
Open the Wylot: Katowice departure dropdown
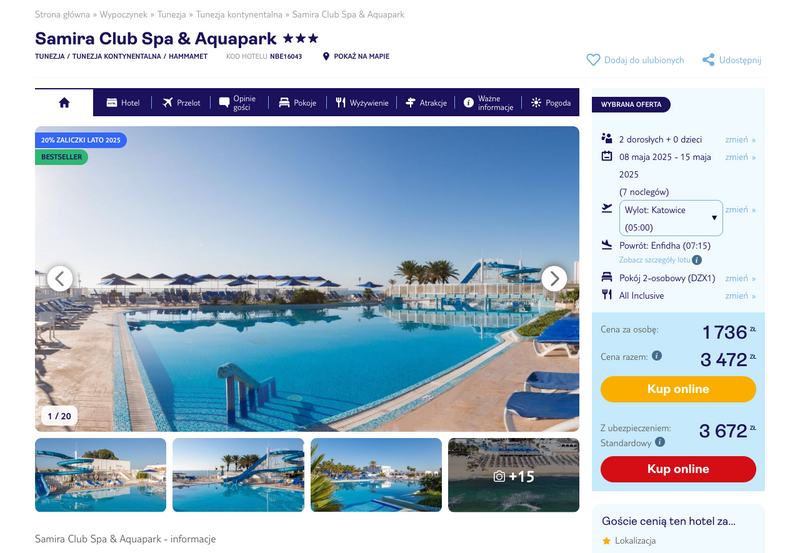(x=671, y=218)
